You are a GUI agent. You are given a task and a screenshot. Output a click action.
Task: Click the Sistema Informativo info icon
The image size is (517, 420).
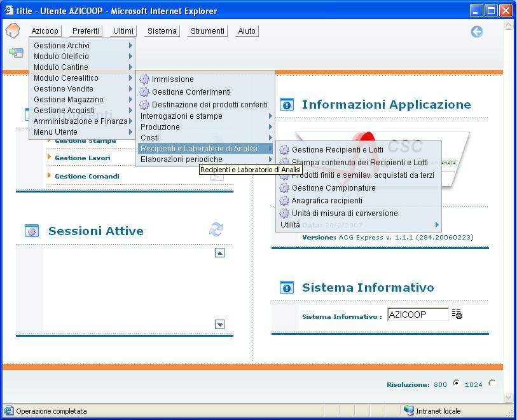click(x=287, y=288)
